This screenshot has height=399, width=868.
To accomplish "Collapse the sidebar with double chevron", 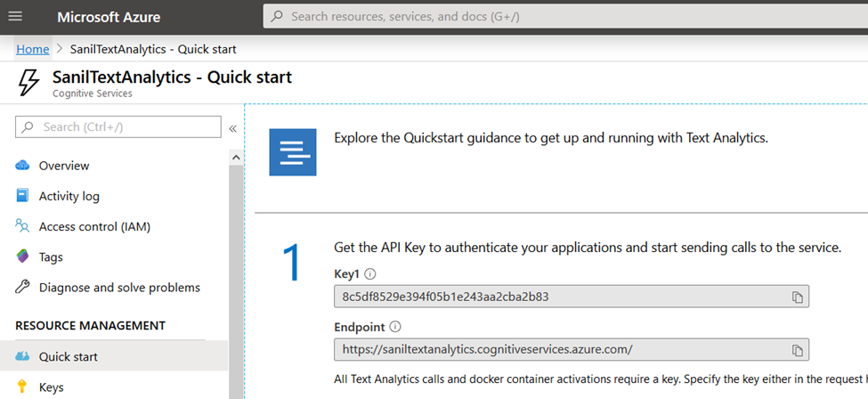I will point(232,128).
